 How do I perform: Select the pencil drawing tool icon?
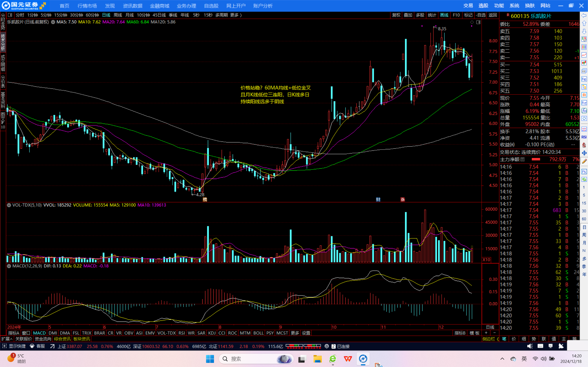[x=584, y=161]
